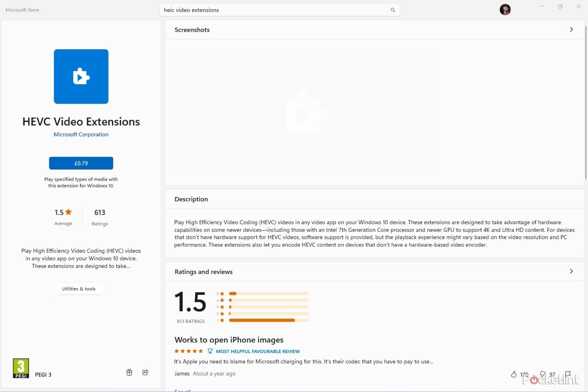Screen dimensions: 588x392
Task: Click the vertical page scrollbar
Action: (586, 103)
